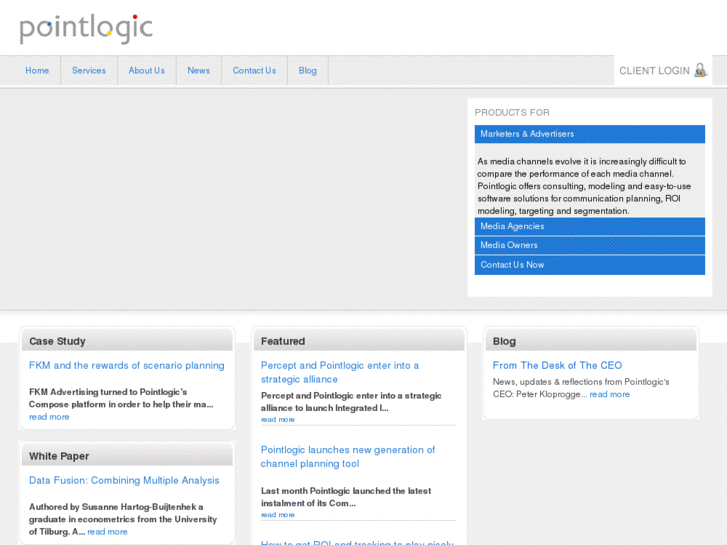This screenshot has height=545, width=727.
Task: Click read more under Last month Pointlogic text
Action: pyautogui.click(x=278, y=515)
